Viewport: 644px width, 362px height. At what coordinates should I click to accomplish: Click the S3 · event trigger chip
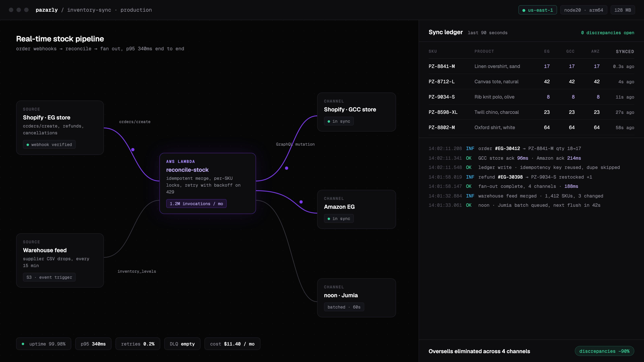click(49, 277)
